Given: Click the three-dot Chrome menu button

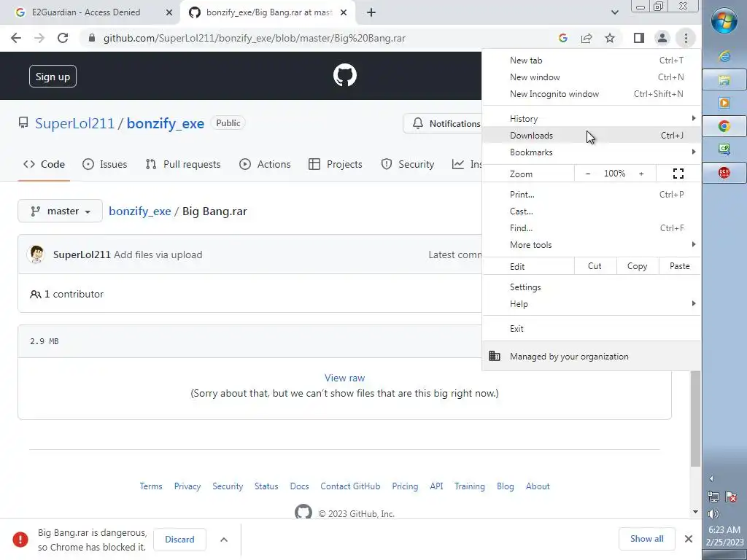Looking at the screenshot, I should pyautogui.click(x=686, y=38).
